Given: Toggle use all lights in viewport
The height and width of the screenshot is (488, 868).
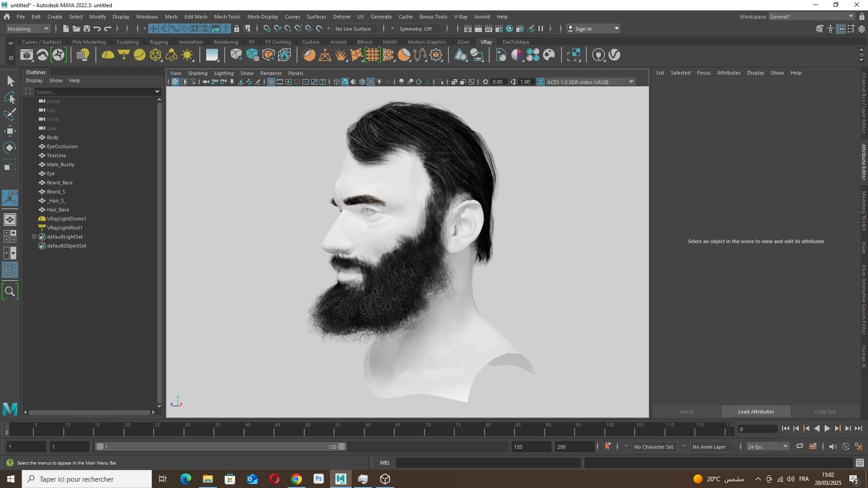Looking at the screenshot, I should tap(379, 82).
